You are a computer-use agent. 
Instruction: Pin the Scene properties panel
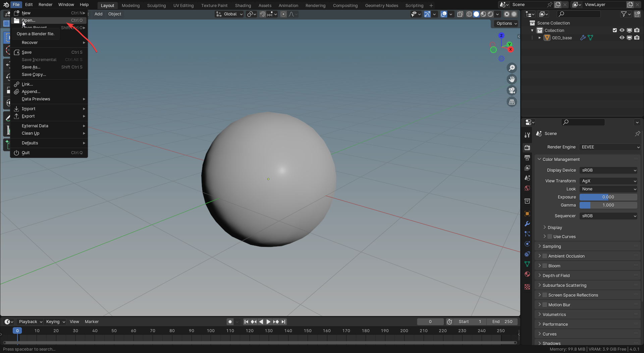[637, 134]
